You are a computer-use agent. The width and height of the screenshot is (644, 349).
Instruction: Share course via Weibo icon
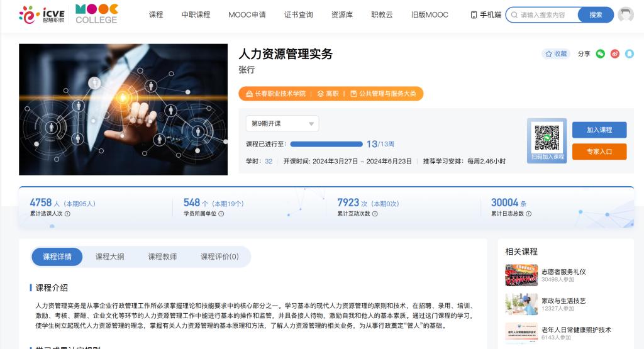click(614, 54)
